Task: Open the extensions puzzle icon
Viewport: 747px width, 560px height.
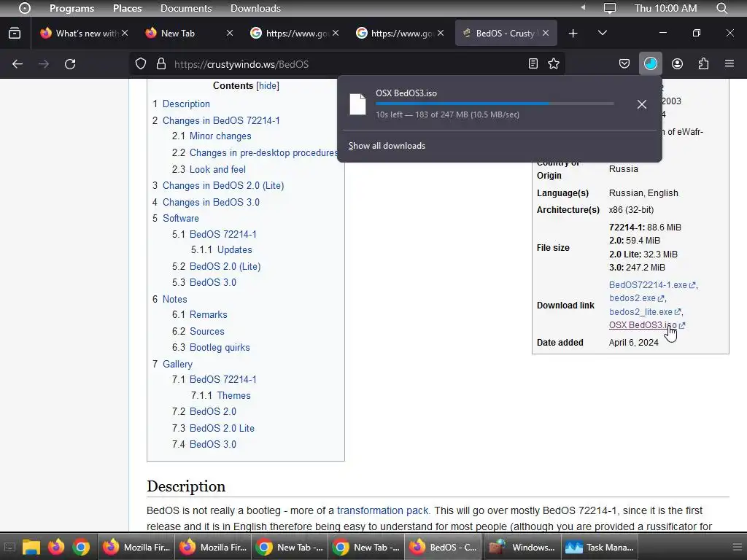Action: [x=703, y=64]
